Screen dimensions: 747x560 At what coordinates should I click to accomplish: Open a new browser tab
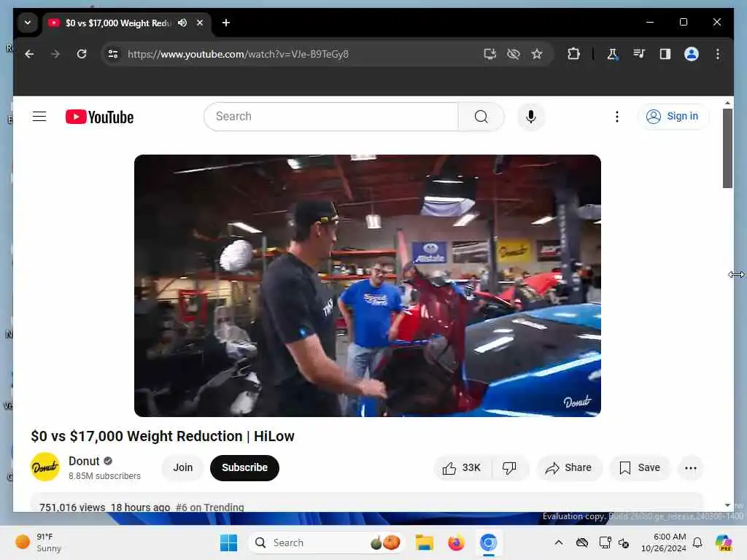pos(226,23)
